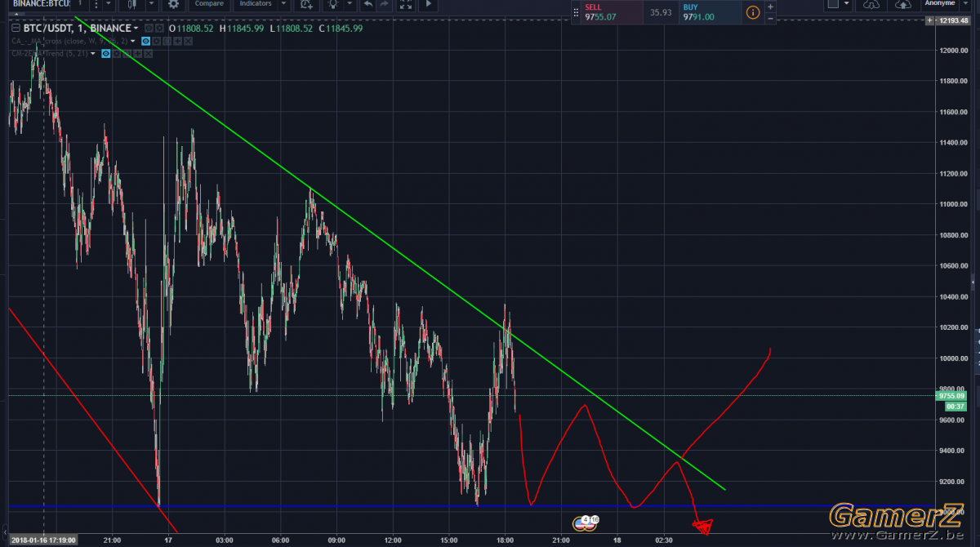Click the 2018-01-16 17:19:00 date label
The image size is (980, 547).
tap(44, 540)
